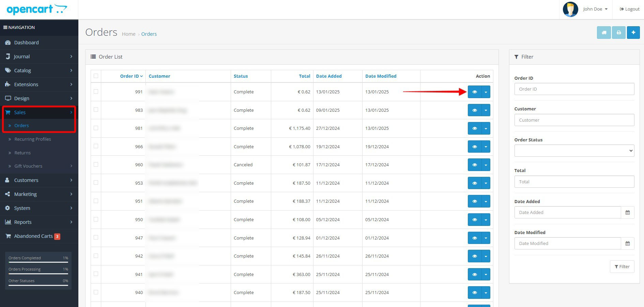View order 941 with the eye button
This screenshot has width=644, height=307.
[x=475, y=274]
